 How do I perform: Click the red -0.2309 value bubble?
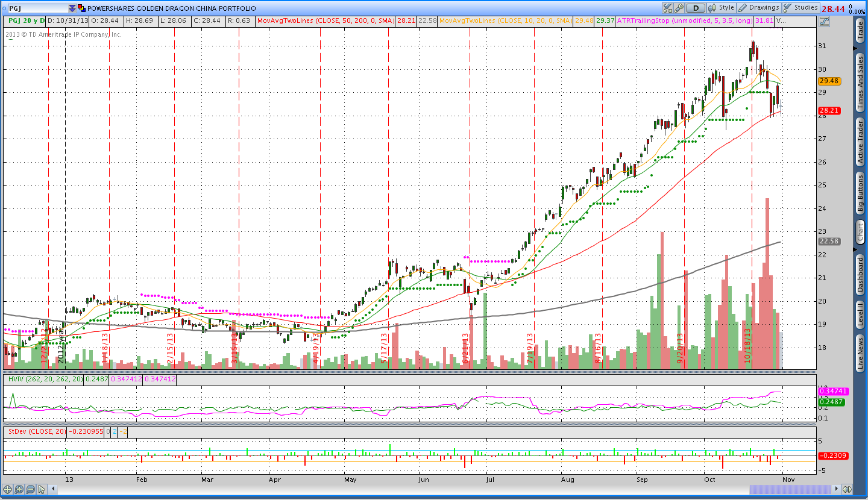coord(833,456)
